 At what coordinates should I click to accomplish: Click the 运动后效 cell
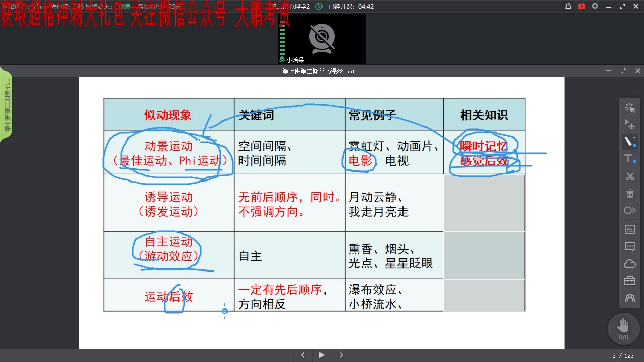(169, 296)
